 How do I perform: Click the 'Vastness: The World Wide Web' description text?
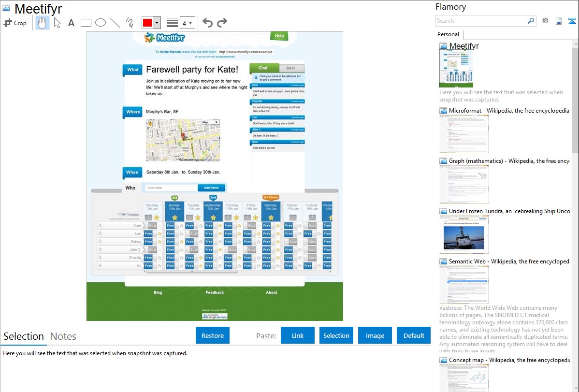click(504, 329)
